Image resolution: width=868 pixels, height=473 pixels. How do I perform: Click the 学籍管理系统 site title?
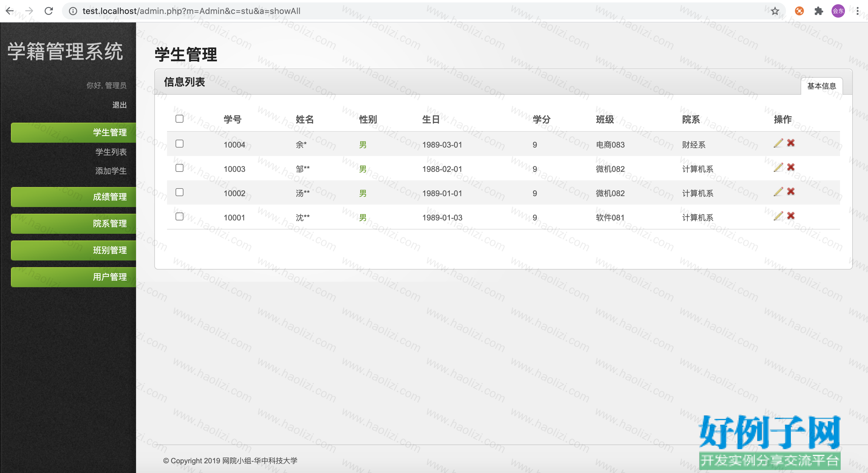click(65, 52)
